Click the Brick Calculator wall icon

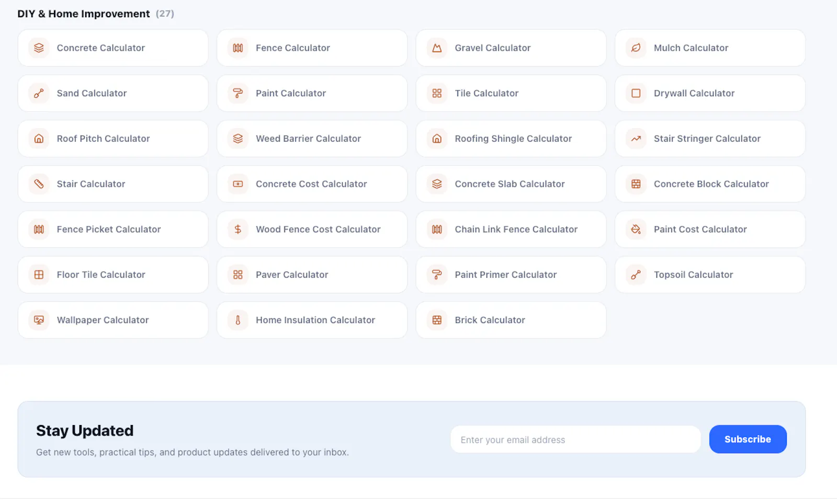point(437,320)
